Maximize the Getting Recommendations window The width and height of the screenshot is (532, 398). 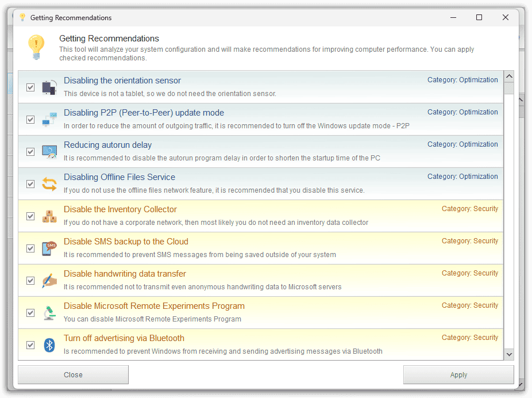[479, 17]
